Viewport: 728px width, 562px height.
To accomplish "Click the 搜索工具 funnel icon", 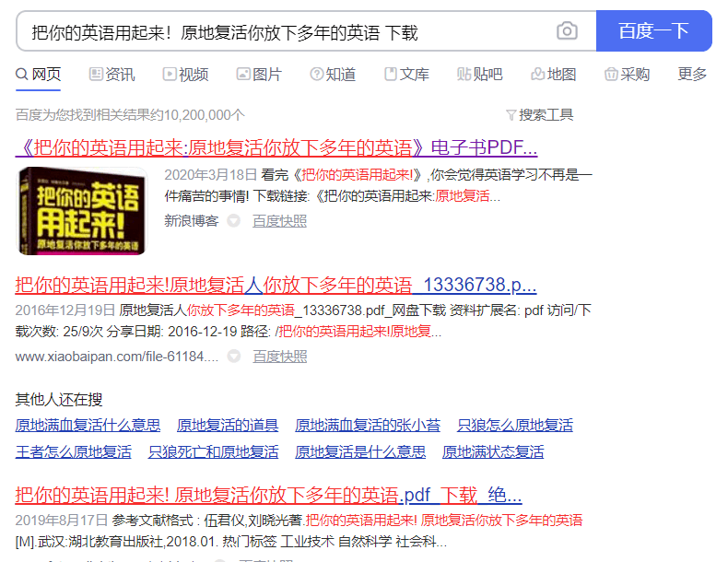I will [511, 115].
